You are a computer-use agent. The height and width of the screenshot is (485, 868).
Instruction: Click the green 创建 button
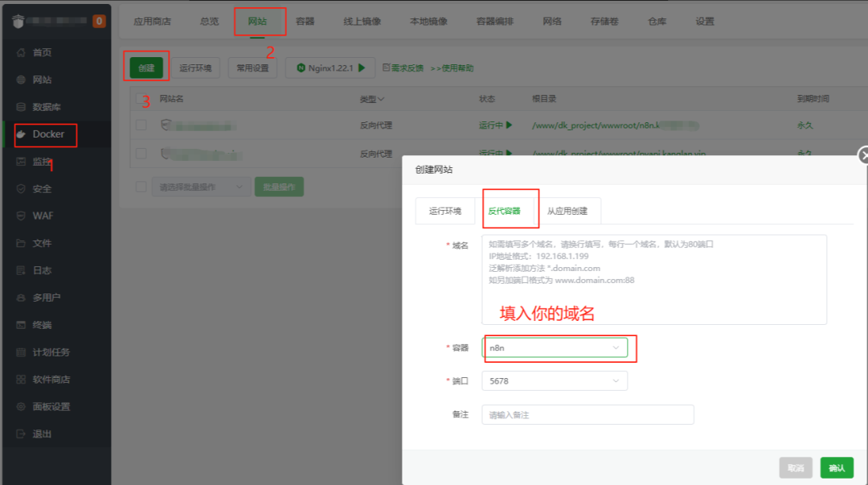pos(146,68)
